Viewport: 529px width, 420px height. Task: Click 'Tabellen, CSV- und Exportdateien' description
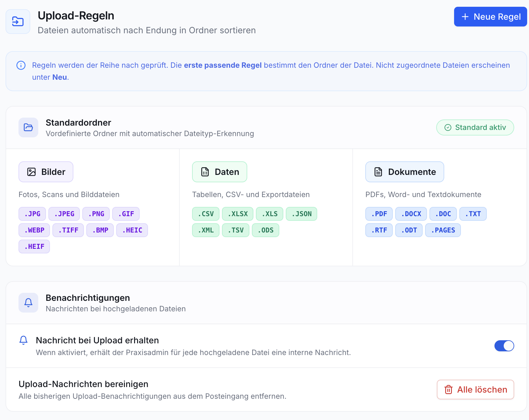tap(251, 195)
